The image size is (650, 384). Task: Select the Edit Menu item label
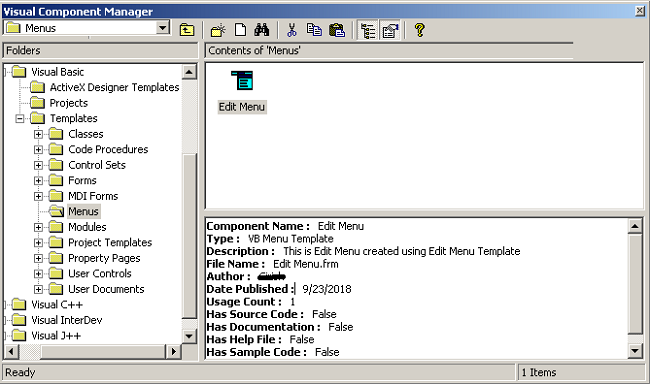click(242, 107)
